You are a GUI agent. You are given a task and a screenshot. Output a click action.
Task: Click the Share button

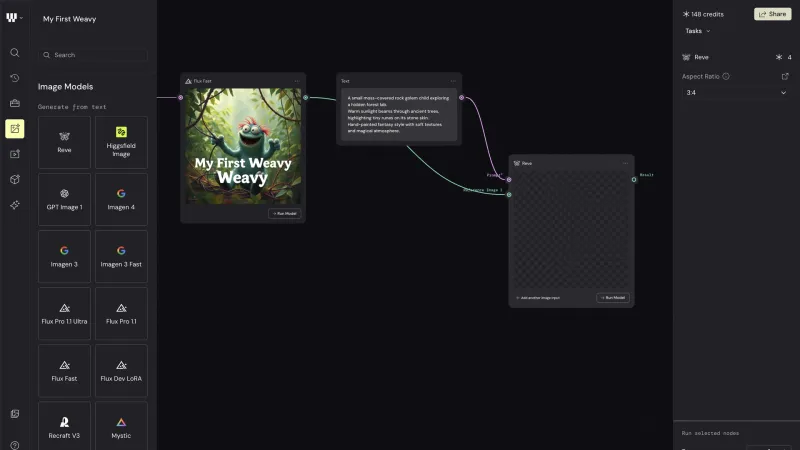click(x=772, y=14)
